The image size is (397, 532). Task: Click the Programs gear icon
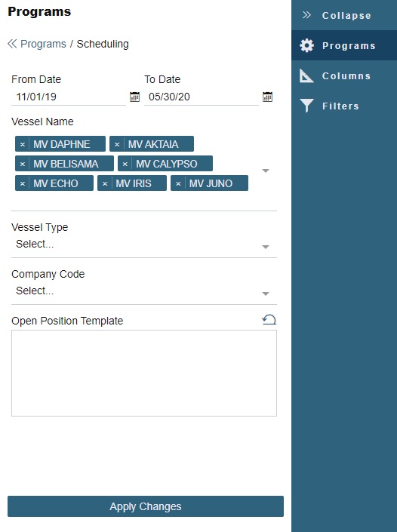(306, 45)
